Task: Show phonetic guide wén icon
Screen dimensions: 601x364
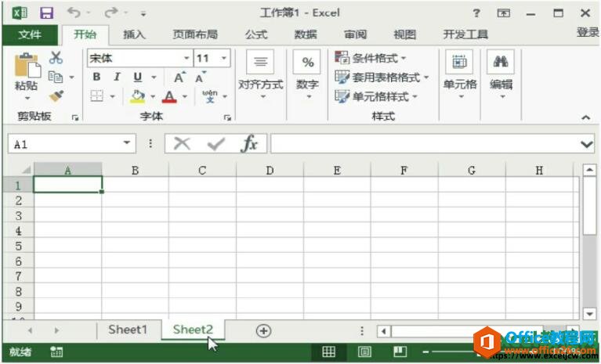Action: (x=210, y=96)
